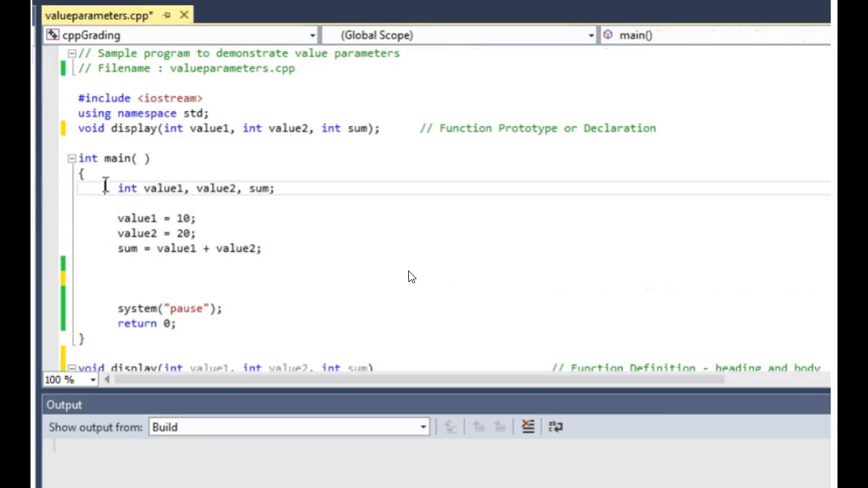The image size is (868, 488).
Task: Click the 'value1 = 10;' code line
Action: (x=157, y=218)
